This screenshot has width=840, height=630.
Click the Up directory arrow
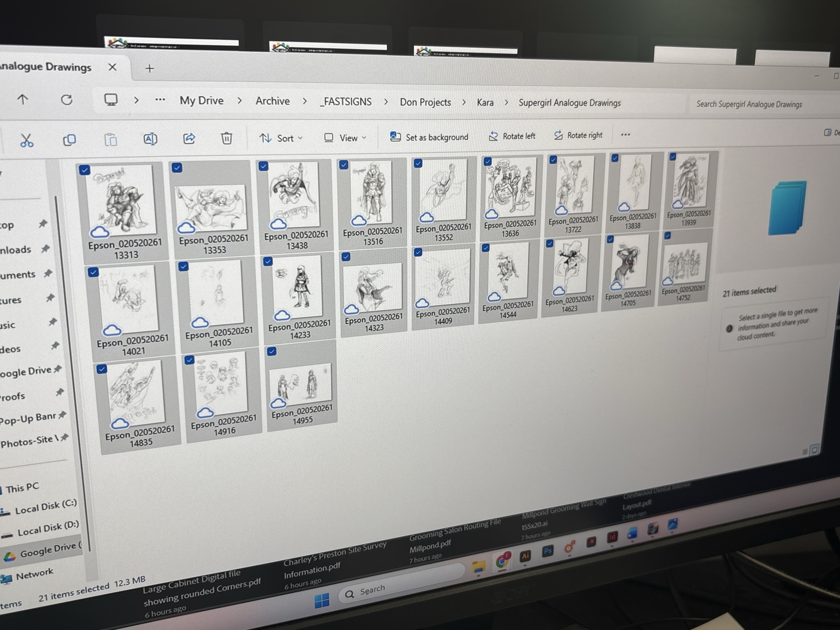tap(23, 99)
